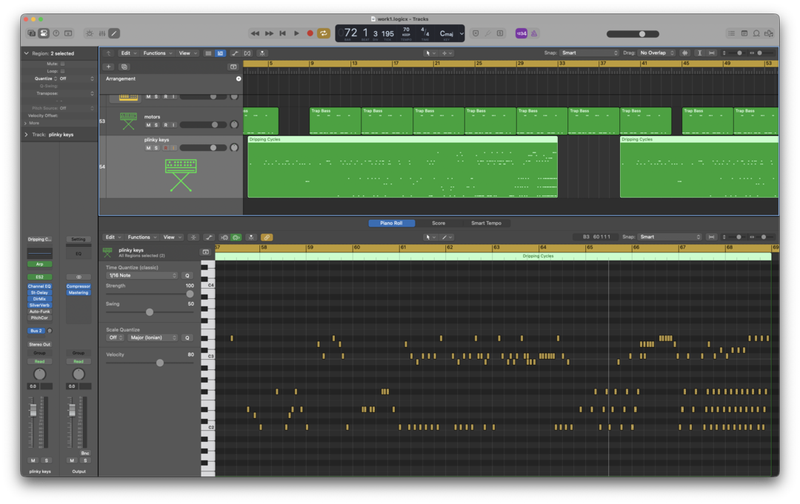
Task: Switch to the Score tab
Action: pyautogui.click(x=438, y=223)
